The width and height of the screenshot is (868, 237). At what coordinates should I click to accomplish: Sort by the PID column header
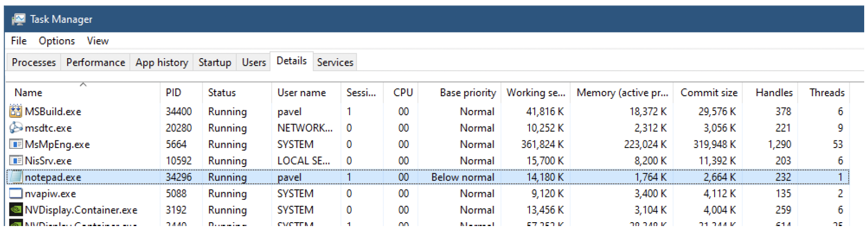tap(181, 92)
